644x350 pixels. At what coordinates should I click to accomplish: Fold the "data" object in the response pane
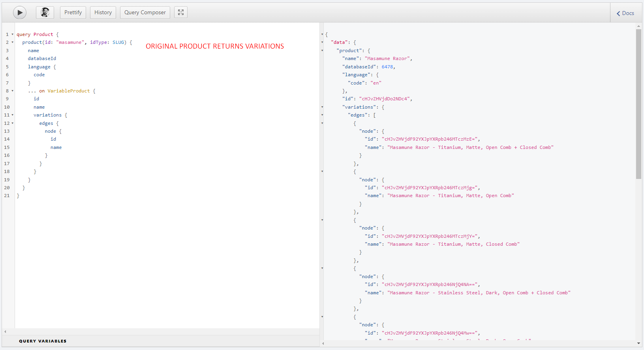(322, 42)
